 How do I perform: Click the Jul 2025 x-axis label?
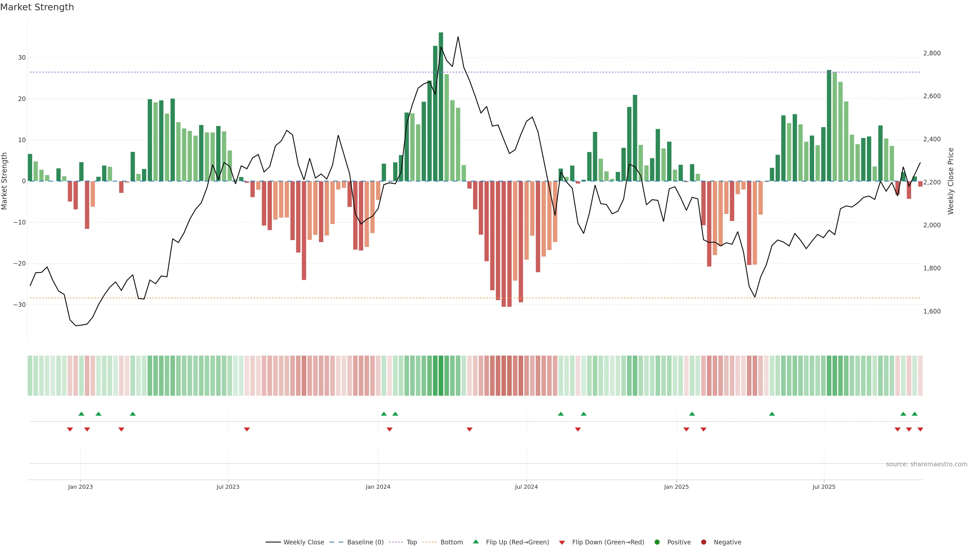[x=824, y=487]
